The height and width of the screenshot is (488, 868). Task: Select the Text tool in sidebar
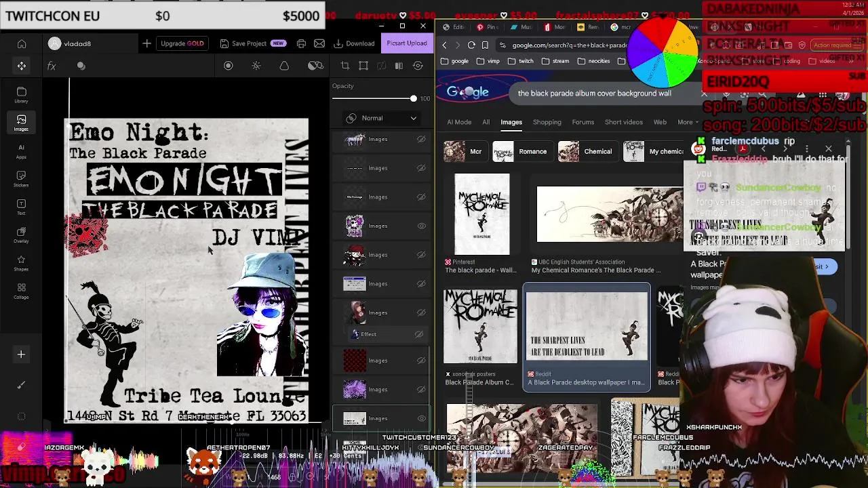pos(21,207)
